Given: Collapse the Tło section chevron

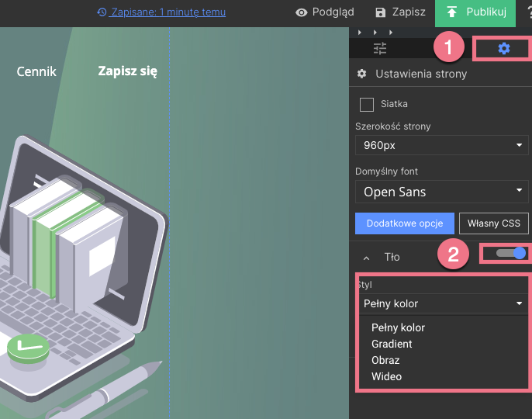Looking at the screenshot, I should [x=366, y=258].
